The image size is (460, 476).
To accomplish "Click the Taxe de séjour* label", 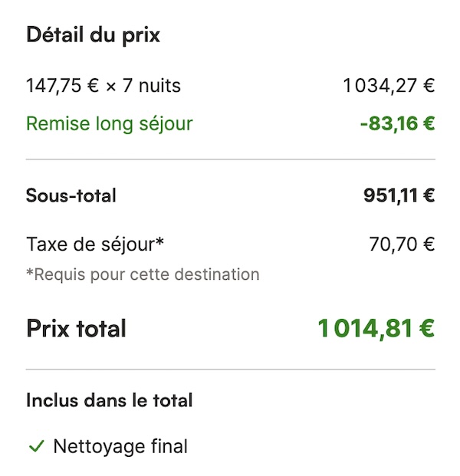I will point(95,245).
